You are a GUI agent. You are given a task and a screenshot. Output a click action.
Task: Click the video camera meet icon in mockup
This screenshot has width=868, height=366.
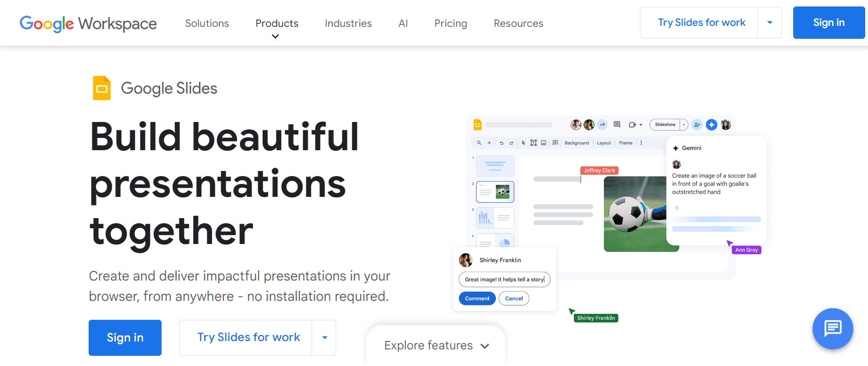[x=632, y=125]
